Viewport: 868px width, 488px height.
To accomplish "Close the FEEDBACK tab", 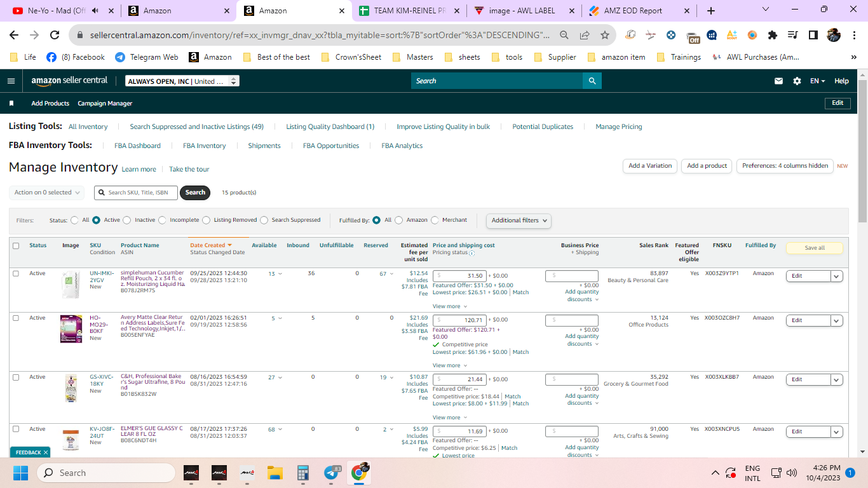I will [46, 452].
